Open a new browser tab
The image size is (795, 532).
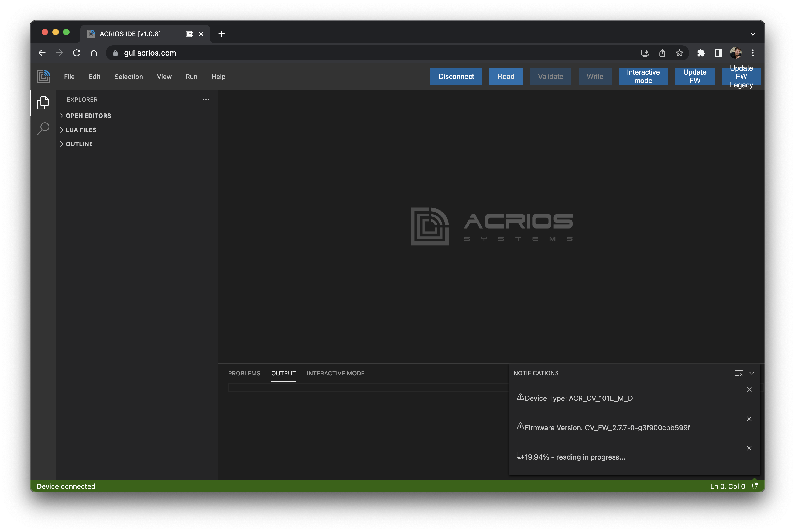point(221,34)
